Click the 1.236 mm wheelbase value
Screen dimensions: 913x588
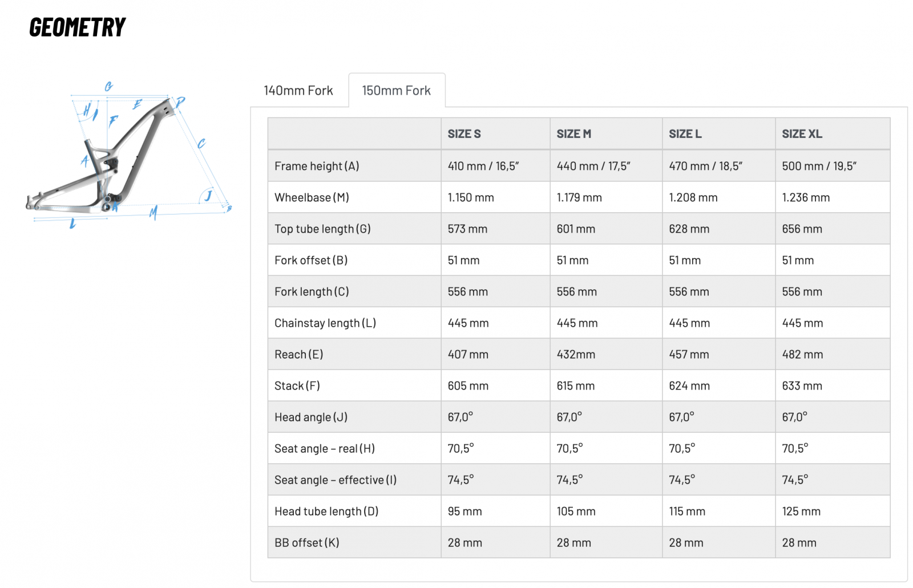(x=806, y=197)
